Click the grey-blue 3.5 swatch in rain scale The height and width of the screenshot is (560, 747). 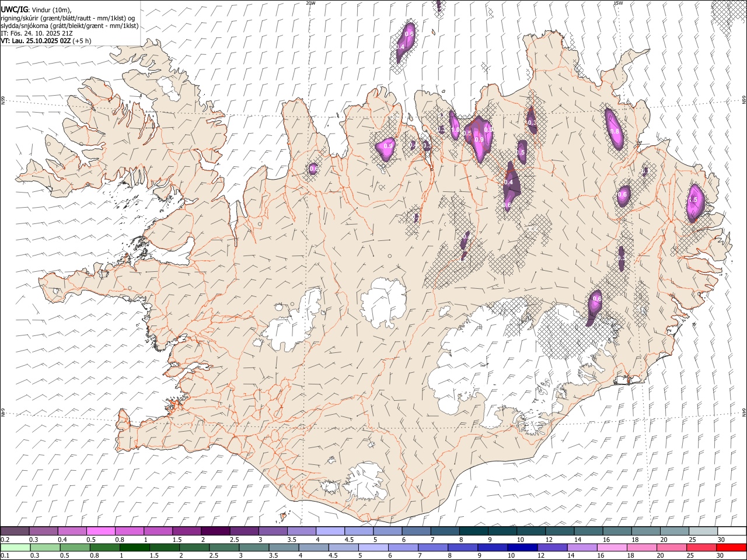(x=284, y=547)
